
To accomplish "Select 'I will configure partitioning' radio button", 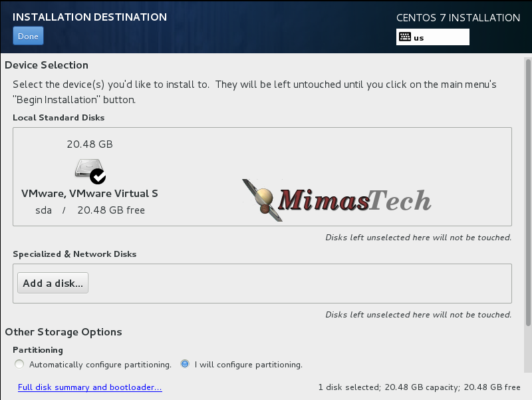I will click(185, 364).
